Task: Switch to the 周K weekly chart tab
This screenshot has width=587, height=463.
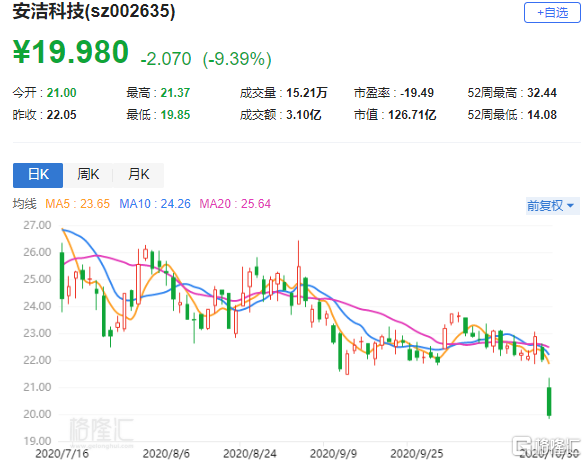Action: [x=88, y=175]
